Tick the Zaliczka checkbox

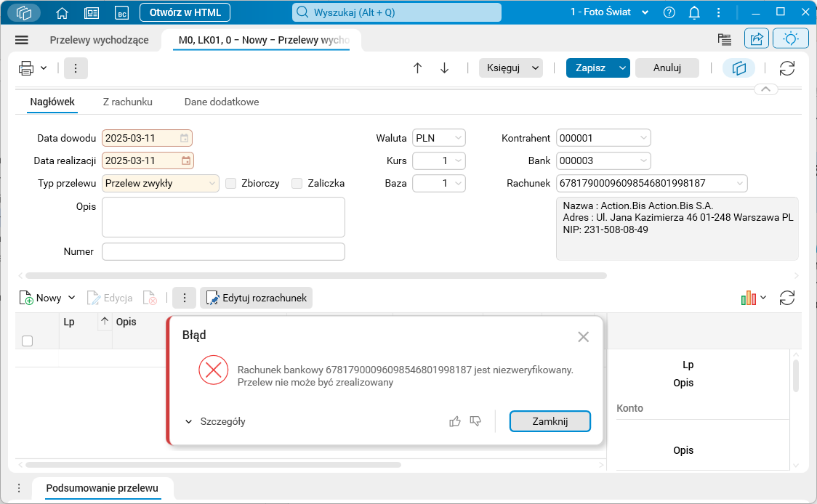click(x=297, y=183)
